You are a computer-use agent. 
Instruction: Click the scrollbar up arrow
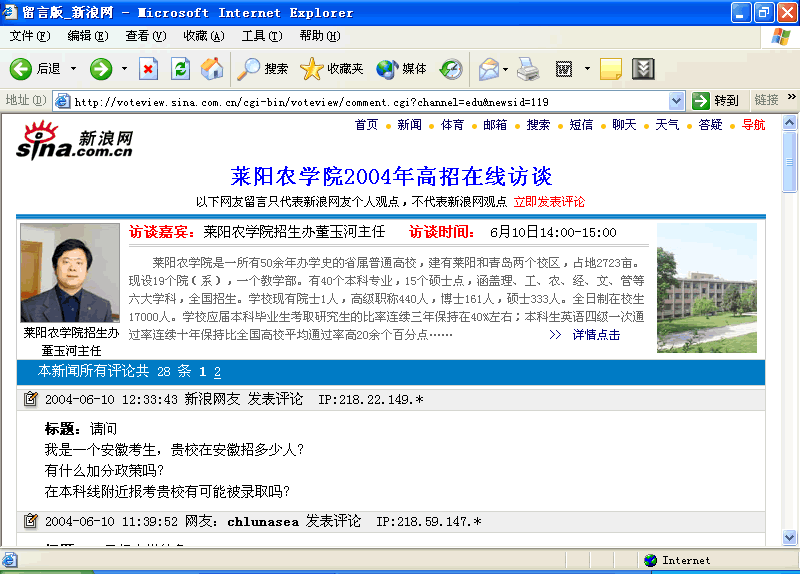pyautogui.click(x=789, y=123)
